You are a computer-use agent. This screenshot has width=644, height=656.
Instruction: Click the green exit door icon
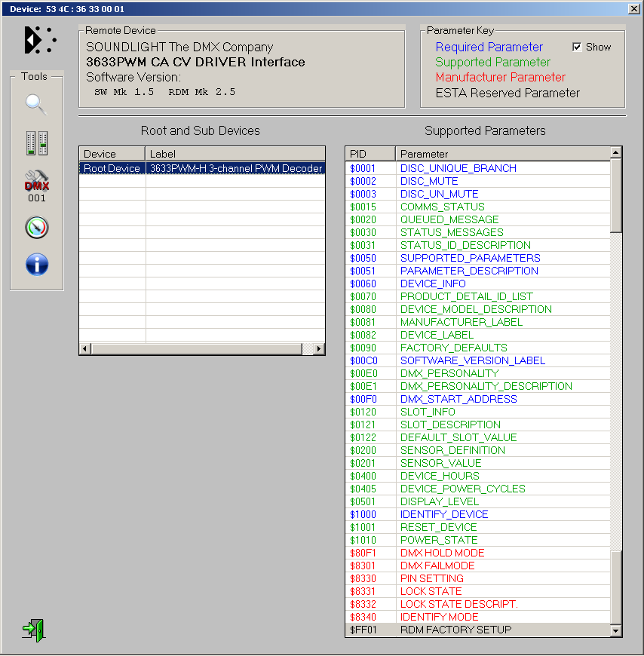pos(33,630)
